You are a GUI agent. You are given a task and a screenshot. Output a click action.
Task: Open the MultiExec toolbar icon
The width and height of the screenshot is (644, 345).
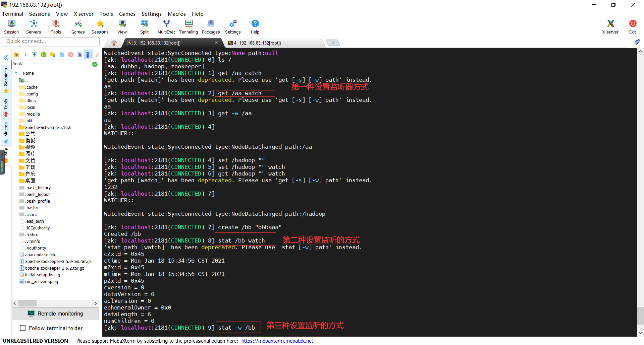(x=166, y=27)
